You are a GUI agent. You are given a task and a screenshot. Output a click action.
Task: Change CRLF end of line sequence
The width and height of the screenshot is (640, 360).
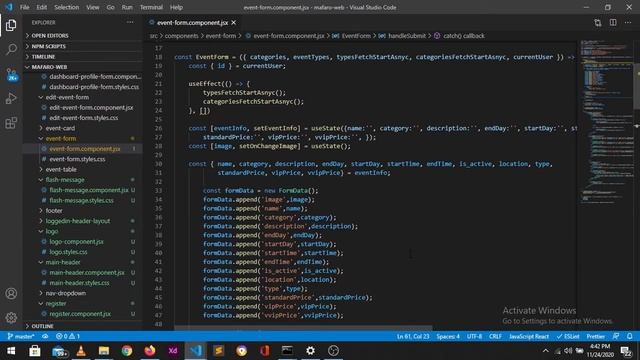click(495, 336)
